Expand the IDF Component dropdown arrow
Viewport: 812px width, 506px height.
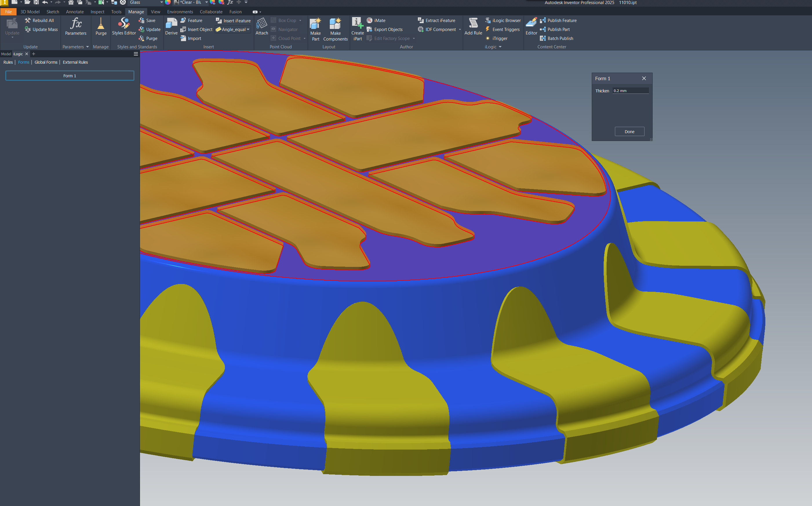(x=459, y=30)
